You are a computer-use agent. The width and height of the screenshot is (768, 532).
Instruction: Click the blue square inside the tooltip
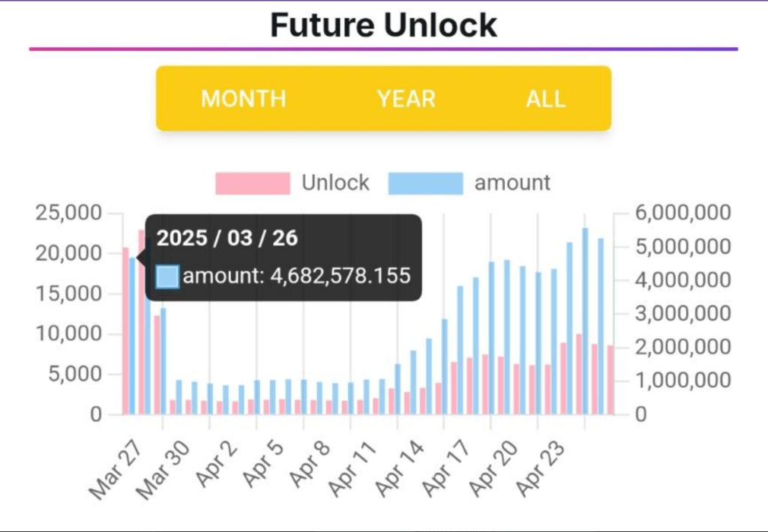pos(167,276)
